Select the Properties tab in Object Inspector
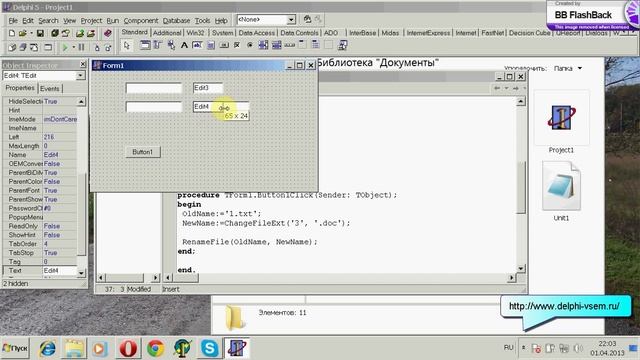The width and height of the screenshot is (640, 360). (20, 88)
